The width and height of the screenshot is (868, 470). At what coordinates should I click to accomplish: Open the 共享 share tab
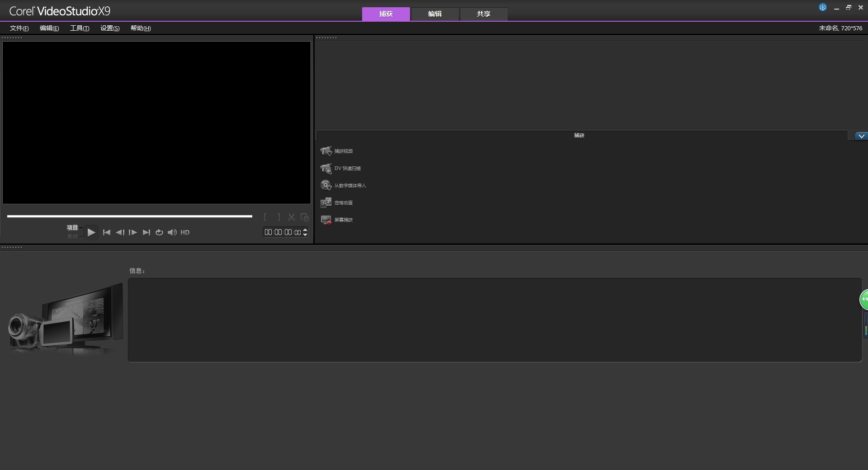click(x=483, y=14)
